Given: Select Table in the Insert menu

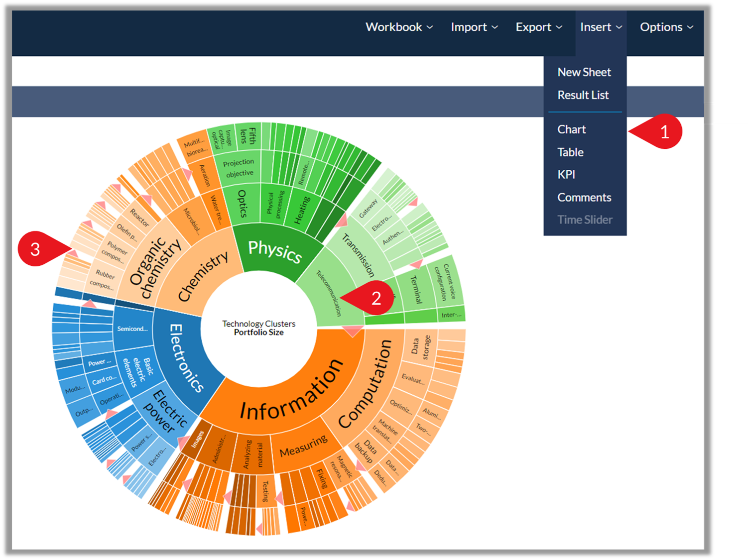Looking at the screenshot, I should (570, 152).
